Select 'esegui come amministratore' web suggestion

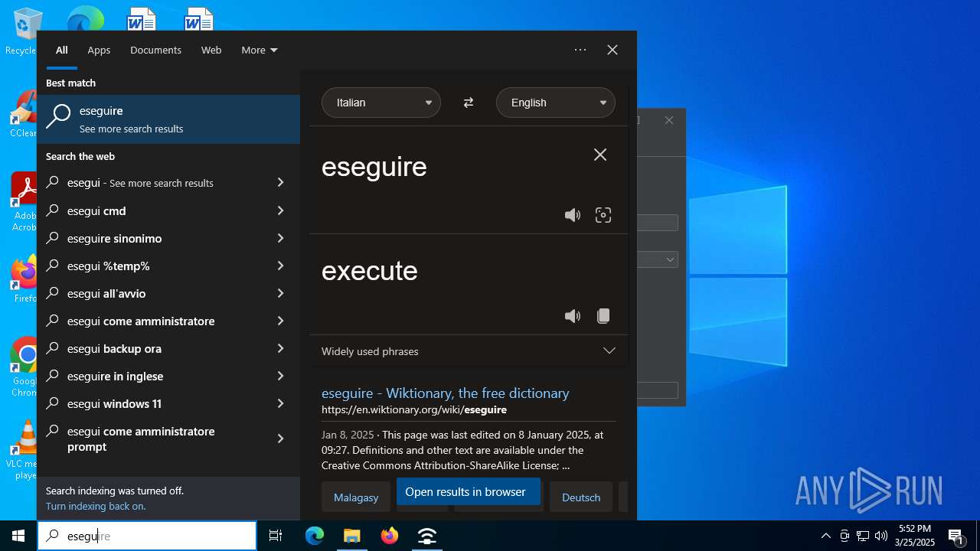point(168,321)
